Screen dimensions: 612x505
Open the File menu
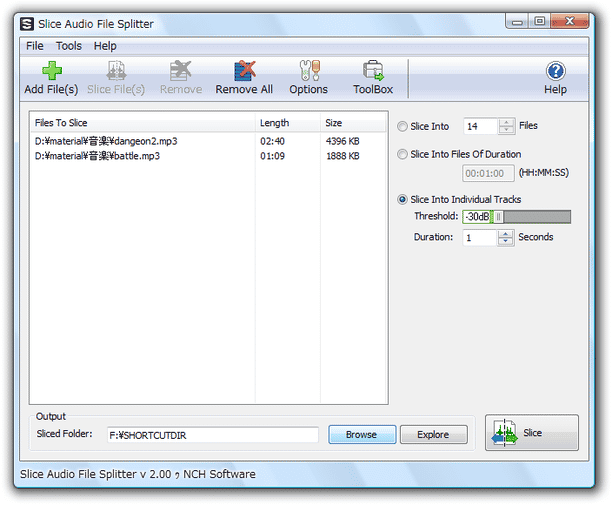coord(35,46)
